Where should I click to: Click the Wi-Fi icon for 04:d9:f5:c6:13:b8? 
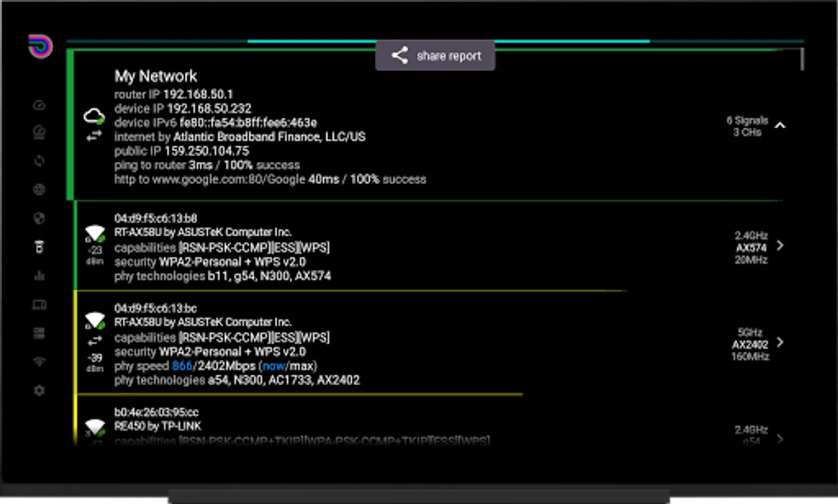pos(95,233)
